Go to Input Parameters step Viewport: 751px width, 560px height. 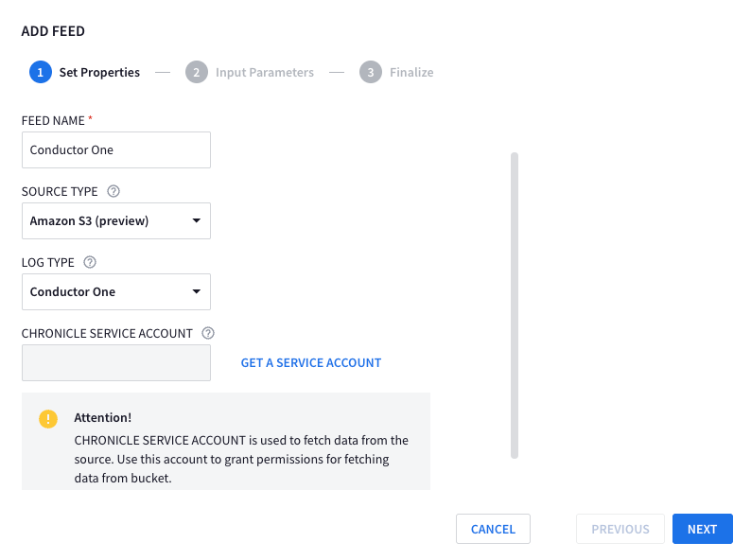(264, 72)
